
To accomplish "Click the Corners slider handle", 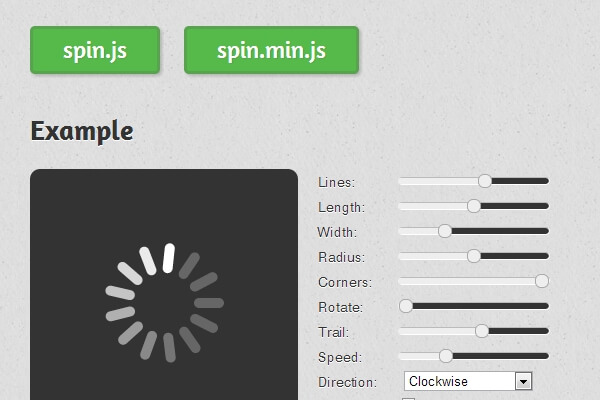I will click(x=542, y=281).
